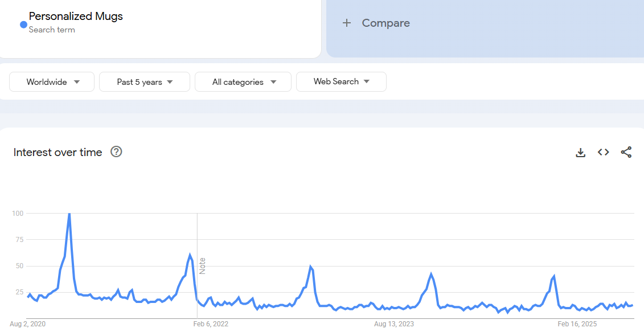Screen dimensions: 644x336
Task: Click the Feb 16, 2025 axis label
Action: pos(577,324)
